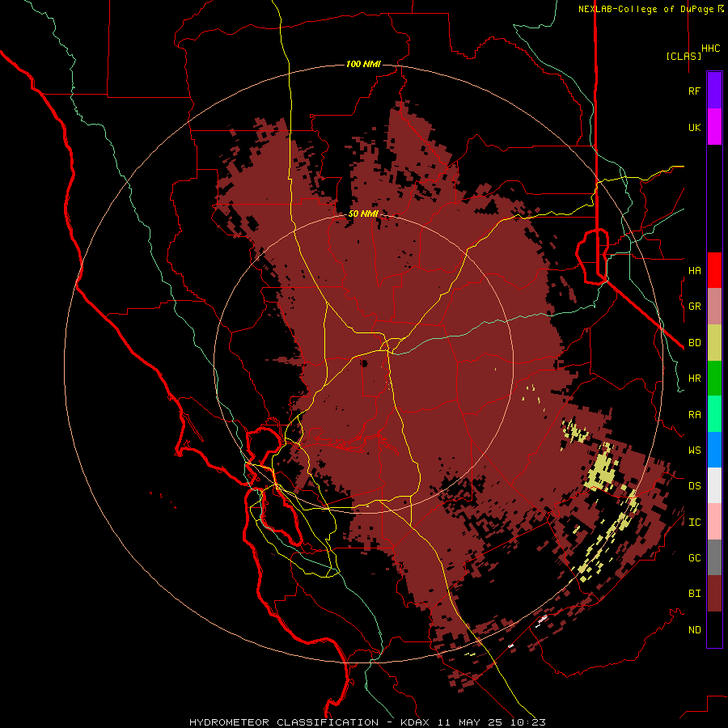Click the RF purple legend swatch
This screenshot has width=728, height=728.
(714, 91)
